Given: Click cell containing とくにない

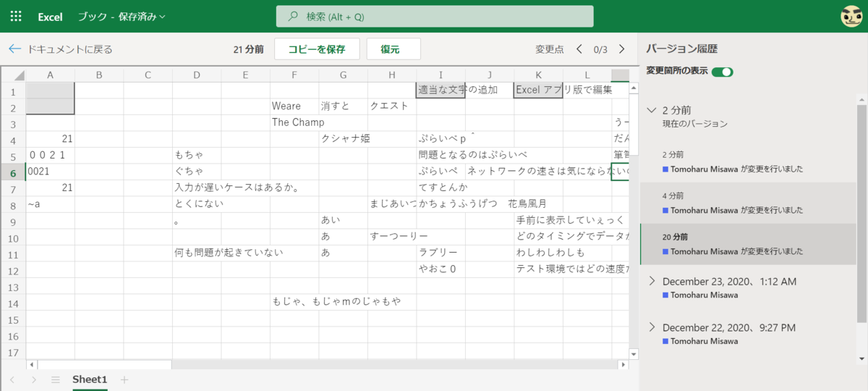Looking at the screenshot, I should pyautogui.click(x=197, y=204).
